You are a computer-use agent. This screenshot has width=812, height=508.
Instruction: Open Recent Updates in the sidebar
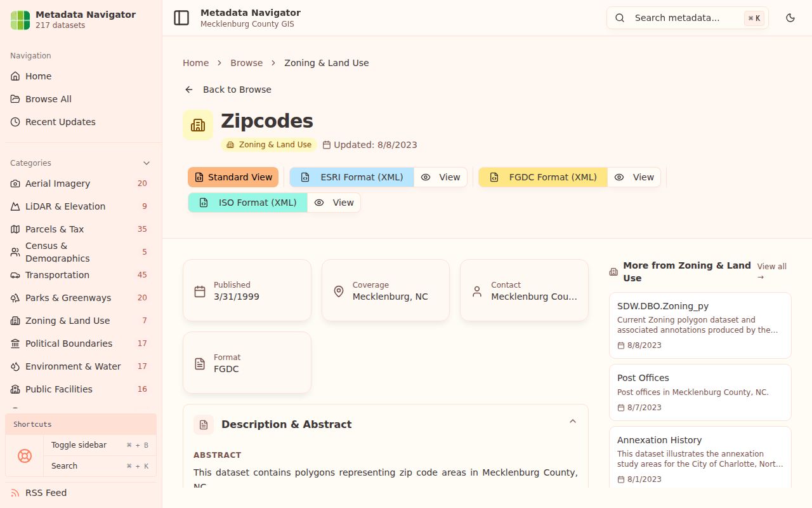[81, 122]
